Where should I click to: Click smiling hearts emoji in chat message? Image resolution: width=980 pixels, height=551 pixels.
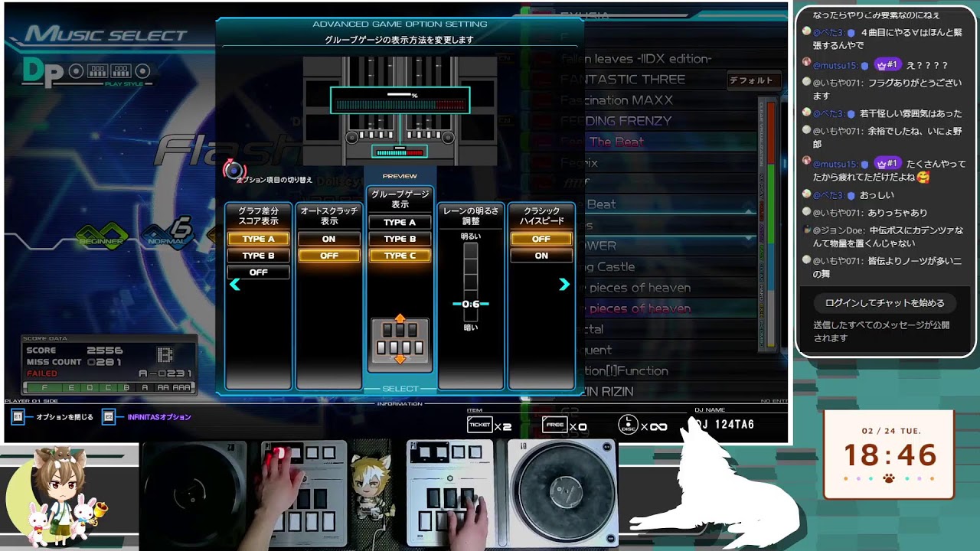coord(923,177)
